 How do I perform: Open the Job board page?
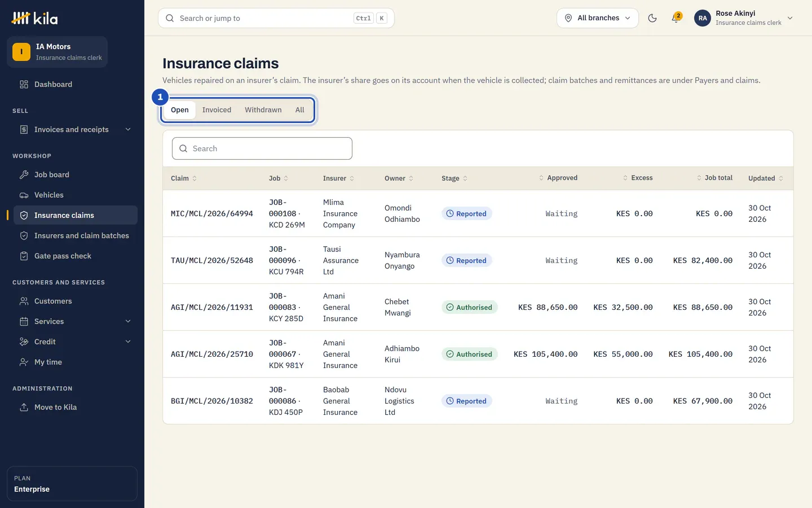72,175
